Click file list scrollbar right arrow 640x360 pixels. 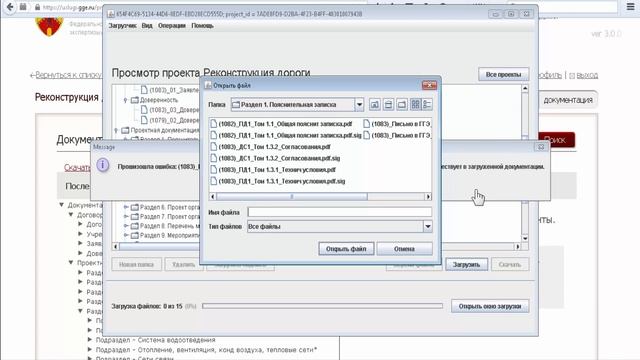[x=428, y=197]
